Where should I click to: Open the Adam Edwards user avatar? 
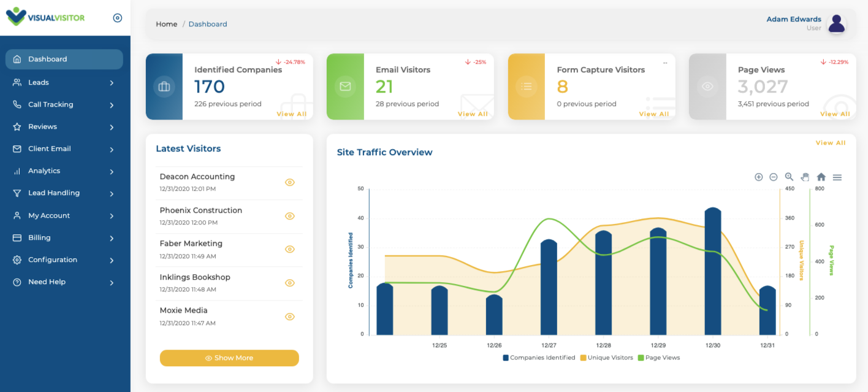click(837, 24)
